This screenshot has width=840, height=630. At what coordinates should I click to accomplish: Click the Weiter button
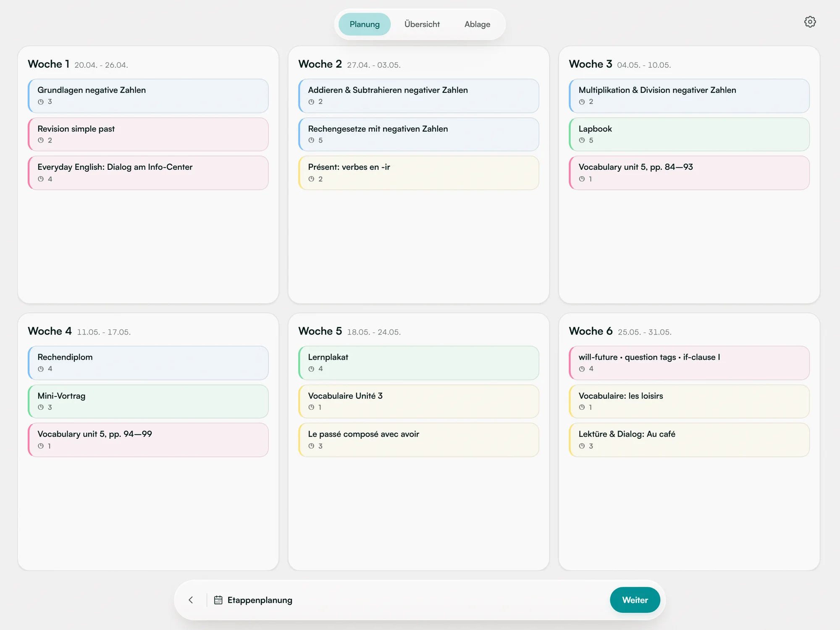[x=635, y=600]
